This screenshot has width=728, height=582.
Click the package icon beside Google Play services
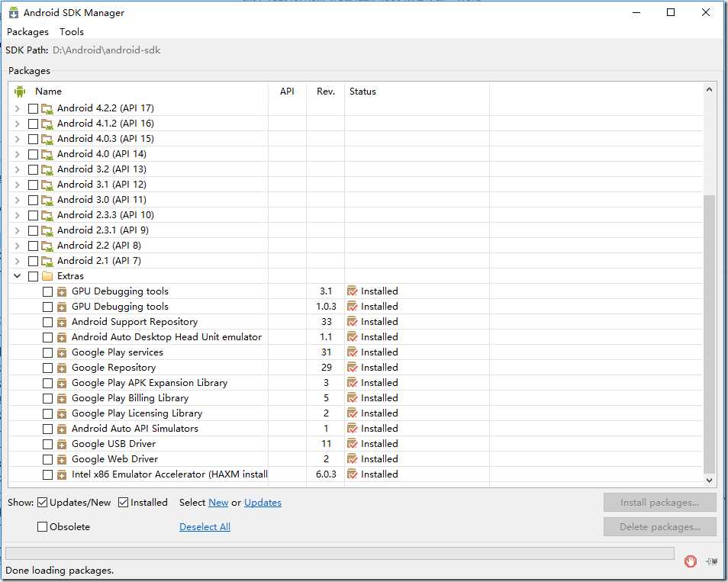62,352
